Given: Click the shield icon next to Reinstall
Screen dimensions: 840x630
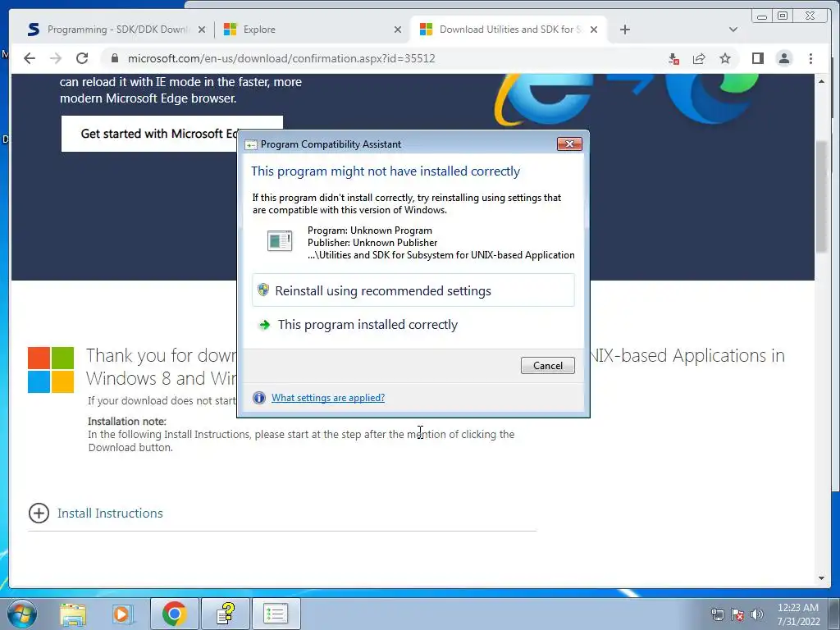Looking at the screenshot, I should point(263,290).
